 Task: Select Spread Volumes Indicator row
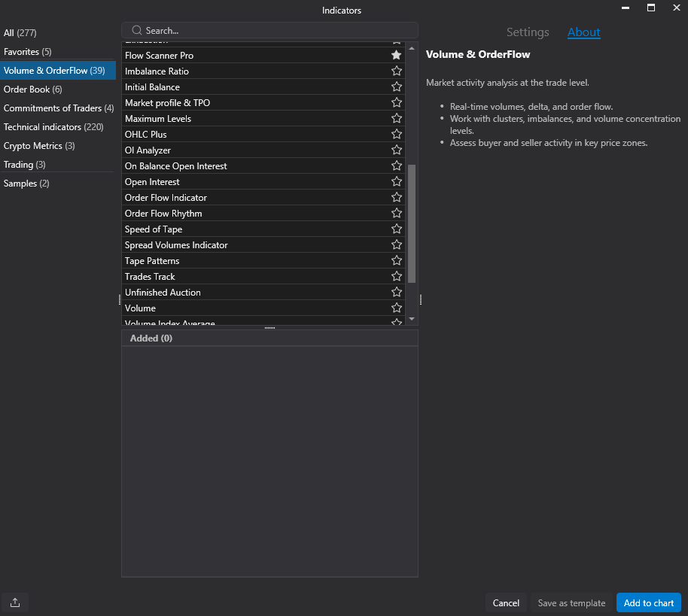click(263, 244)
